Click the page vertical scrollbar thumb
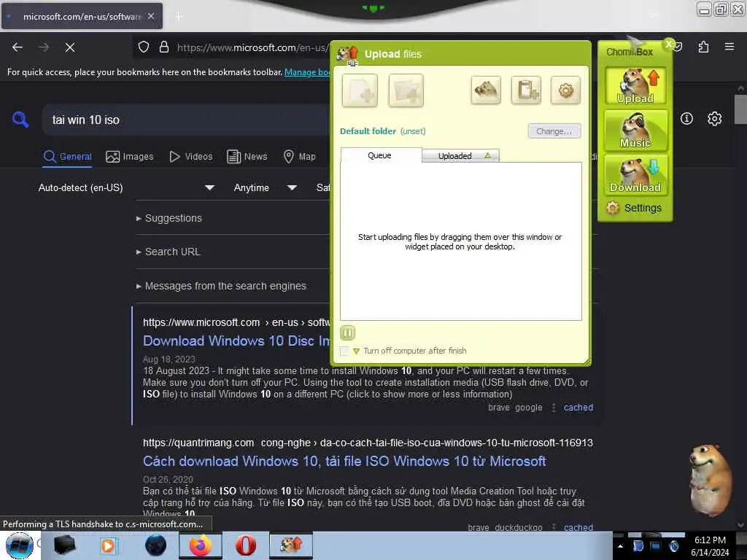Image resolution: width=747 pixels, height=560 pixels. pyautogui.click(x=740, y=109)
